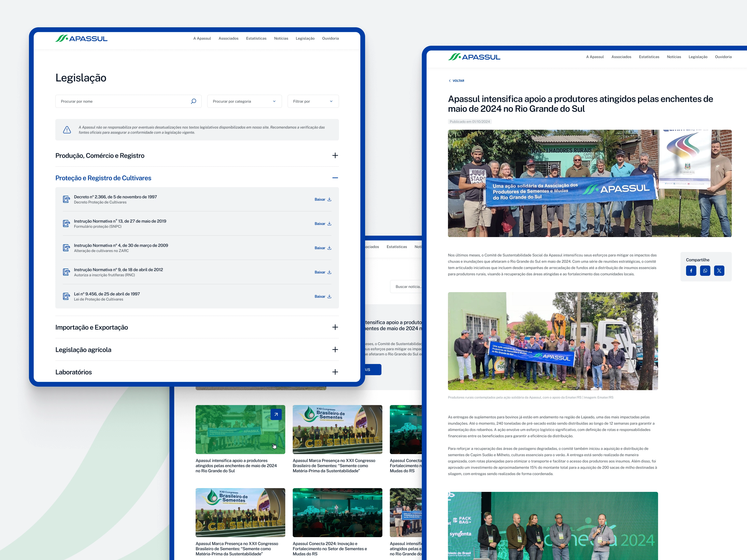This screenshot has height=560, width=747.
Task: Share article via X icon
Action: (719, 271)
